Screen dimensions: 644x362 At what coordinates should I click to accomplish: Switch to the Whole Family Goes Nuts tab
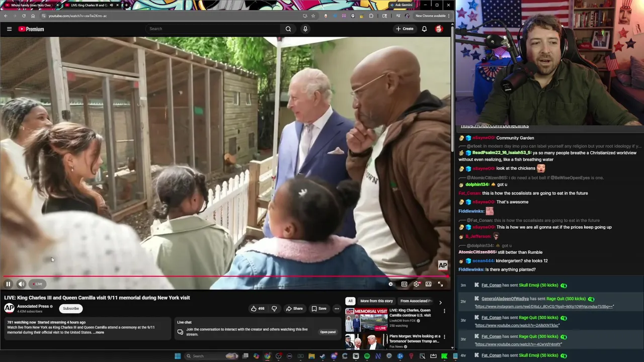[31, 5]
